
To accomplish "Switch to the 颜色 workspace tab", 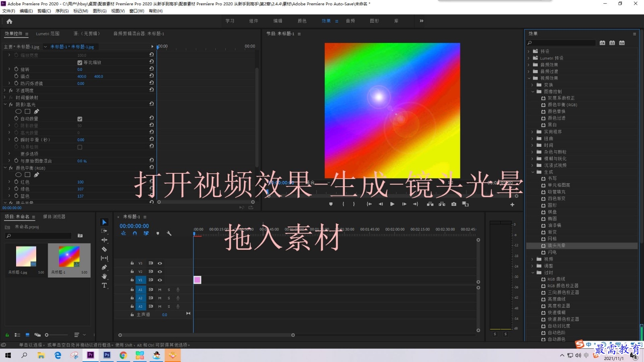I will point(302,21).
